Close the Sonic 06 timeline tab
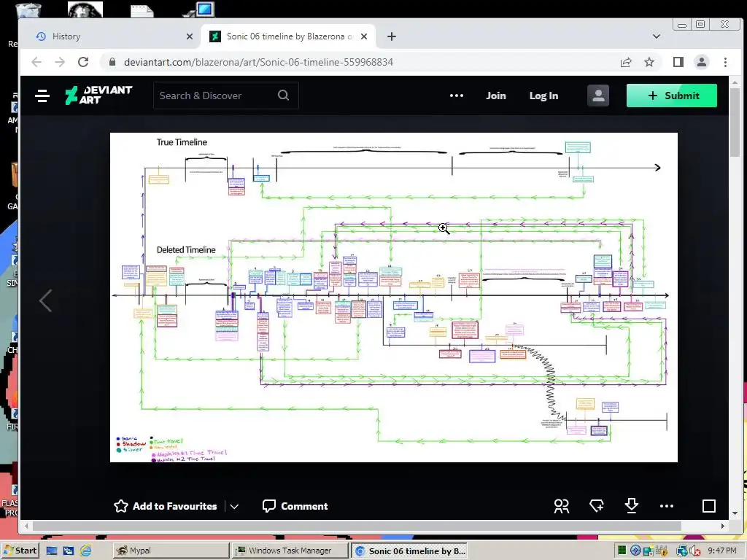 point(364,36)
